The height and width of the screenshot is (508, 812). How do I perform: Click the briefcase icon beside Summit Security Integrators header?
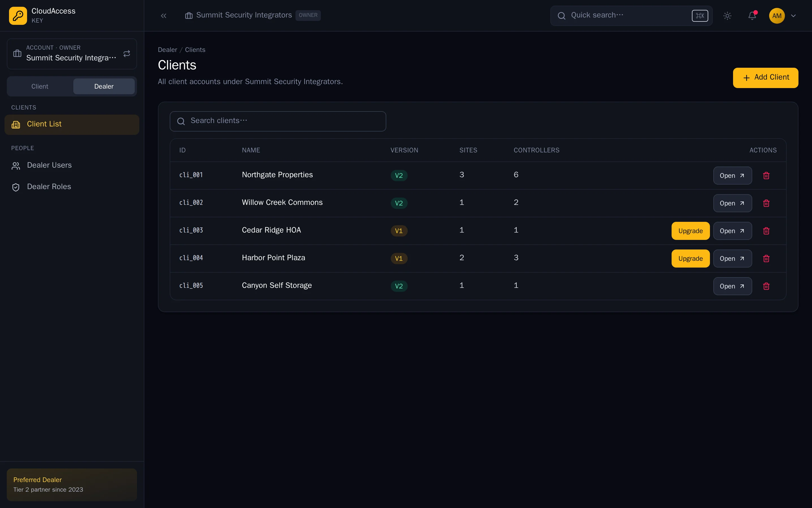tap(189, 16)
